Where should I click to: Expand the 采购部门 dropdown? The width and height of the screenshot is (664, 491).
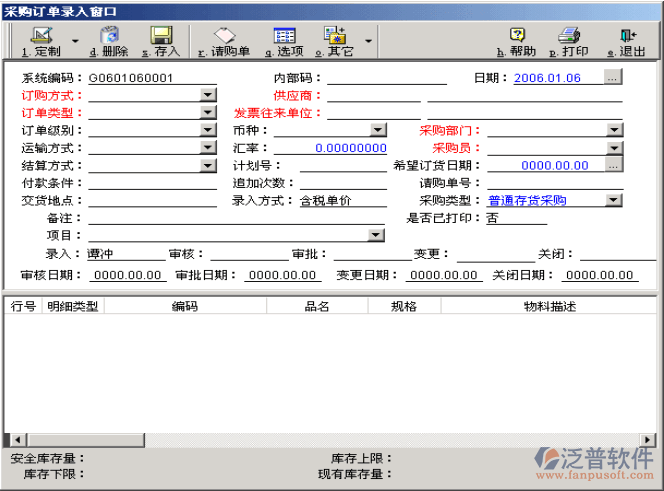[614, 130]
